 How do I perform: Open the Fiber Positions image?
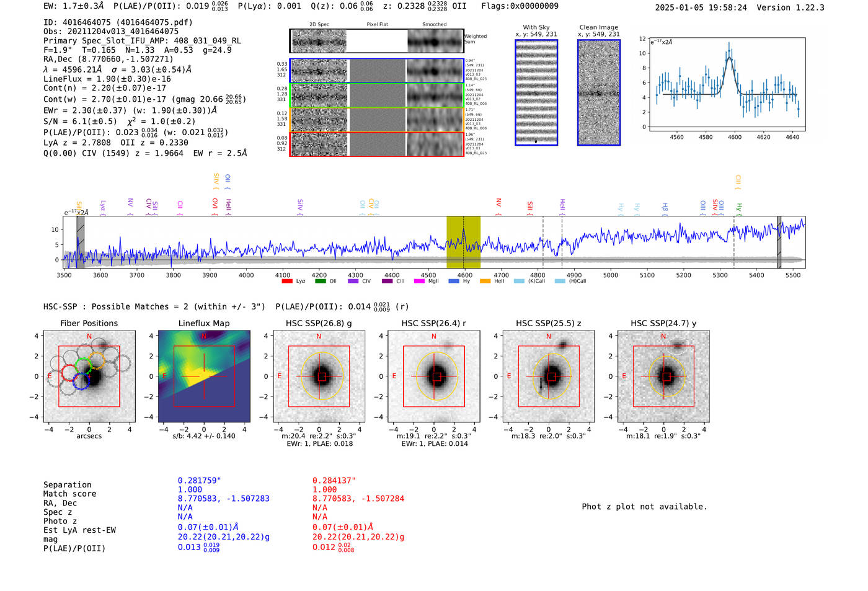[89, 376]
